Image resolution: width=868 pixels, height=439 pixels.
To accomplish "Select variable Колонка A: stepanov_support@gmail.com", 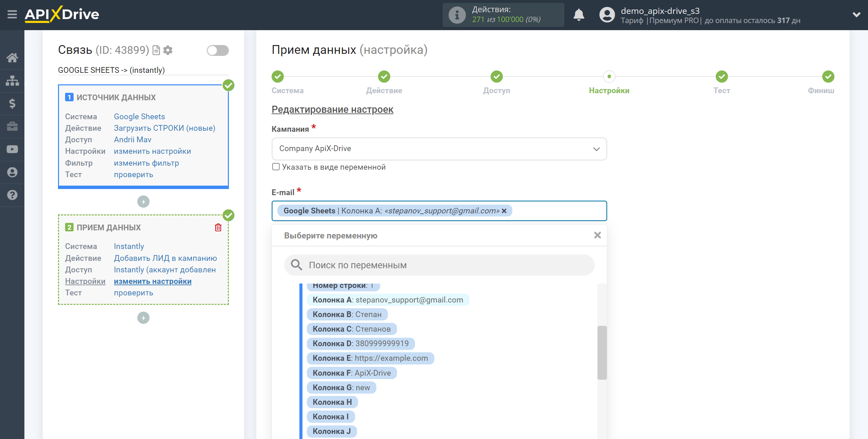I will point(388,300).
